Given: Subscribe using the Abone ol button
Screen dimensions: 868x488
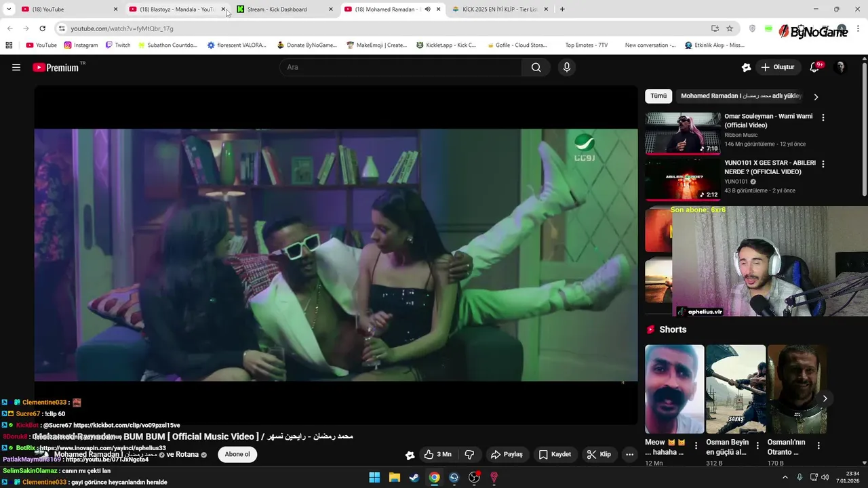Looking at the screenshot, I should click(x=237, y=454).
